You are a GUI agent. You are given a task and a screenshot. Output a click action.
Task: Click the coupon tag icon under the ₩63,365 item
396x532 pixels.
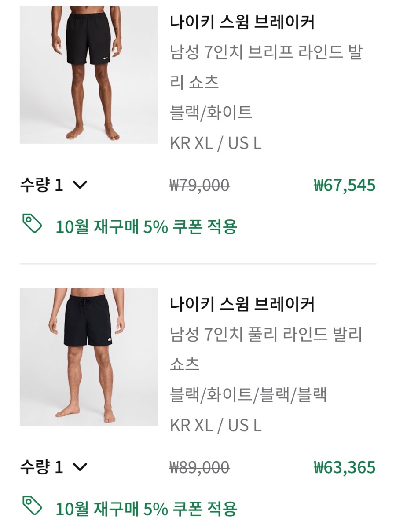pos(32,506)
